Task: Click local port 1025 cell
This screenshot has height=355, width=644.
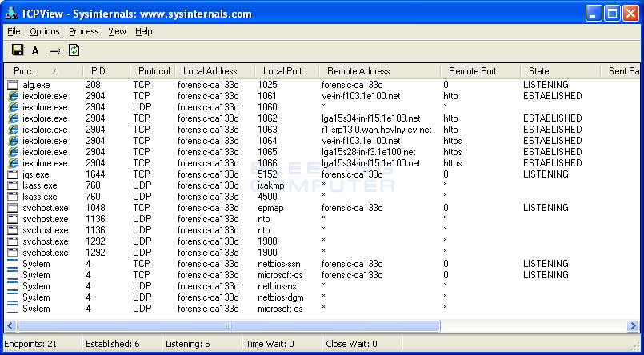Action: [x=267, y=85]
